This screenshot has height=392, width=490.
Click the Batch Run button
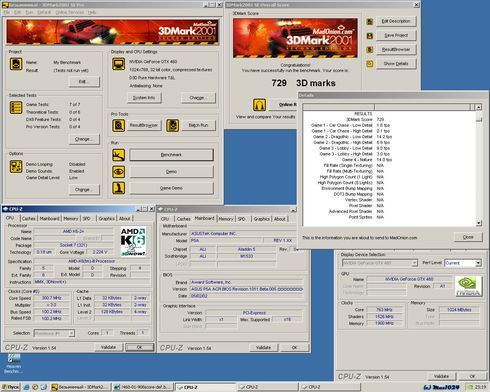coord(198,125)
